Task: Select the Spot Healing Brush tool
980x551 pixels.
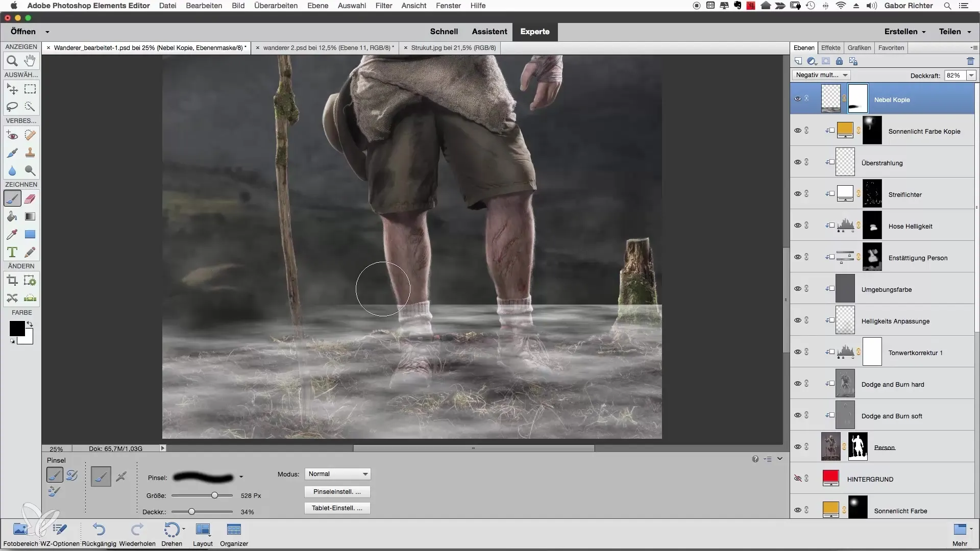Action: (x=30, y=135)
